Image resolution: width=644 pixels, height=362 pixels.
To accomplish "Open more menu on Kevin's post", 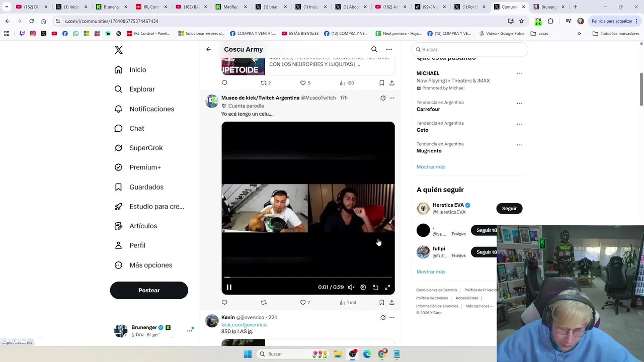I will point(392,317).
